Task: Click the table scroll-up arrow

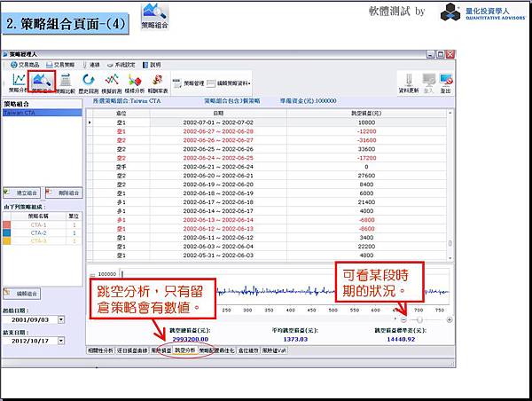Action: (x=450, y=113)
